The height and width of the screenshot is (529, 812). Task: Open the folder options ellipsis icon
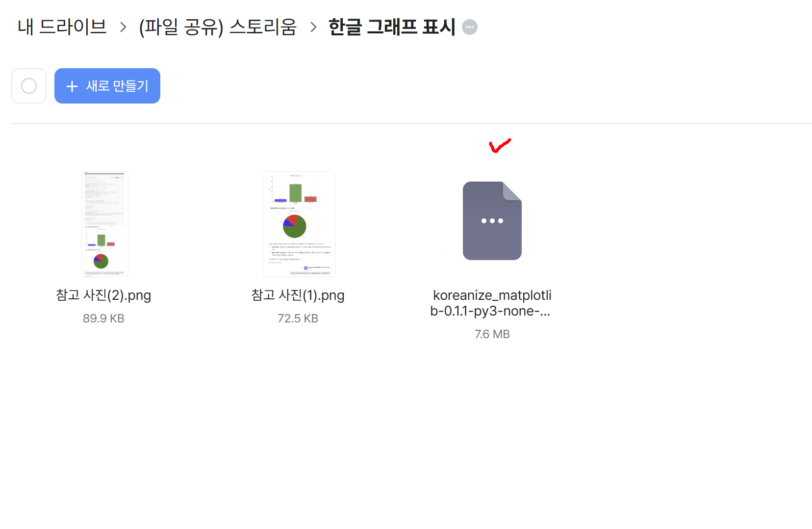[470, 27]
